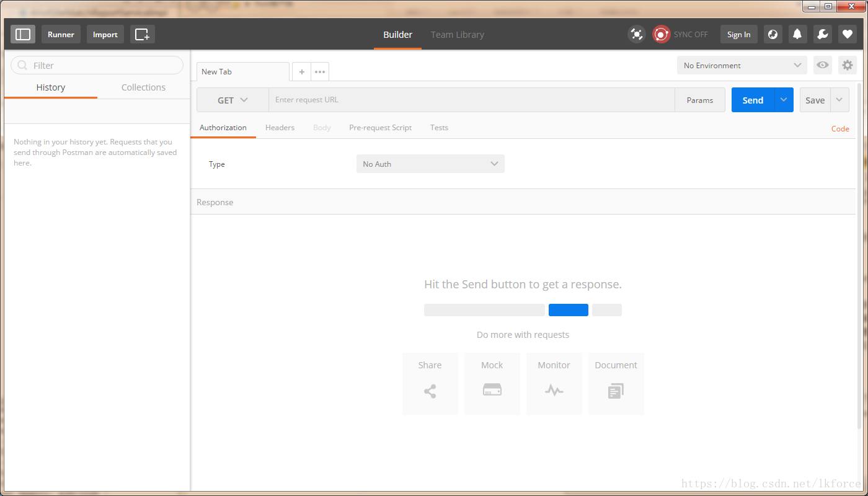
Task: Switch to the Builder tab
Action: point(397,35)
